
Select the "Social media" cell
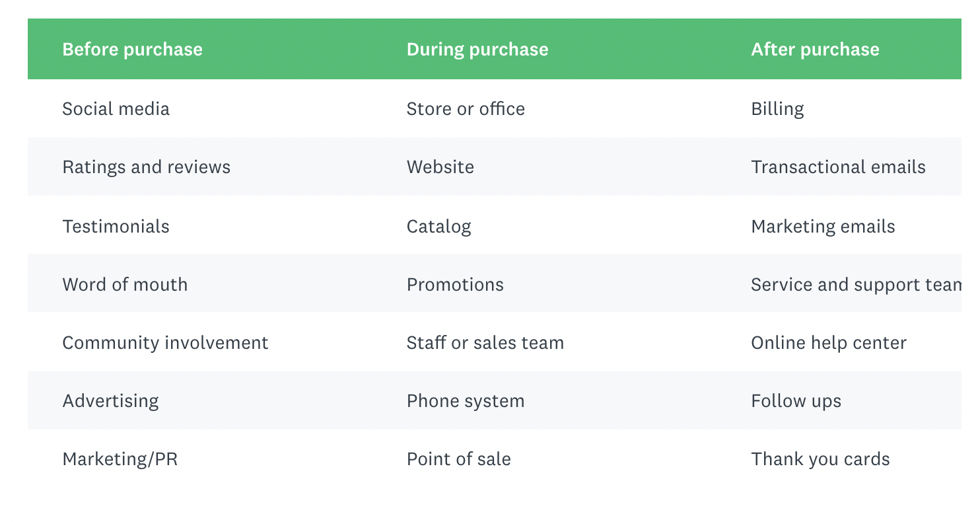(x=116, y=109)
